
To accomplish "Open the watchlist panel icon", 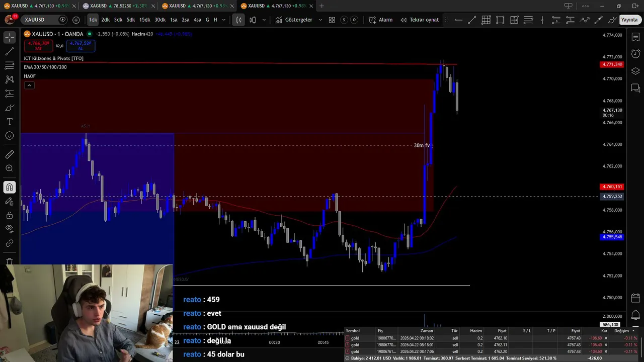I will pyautogui.click(x=635, y=38).
